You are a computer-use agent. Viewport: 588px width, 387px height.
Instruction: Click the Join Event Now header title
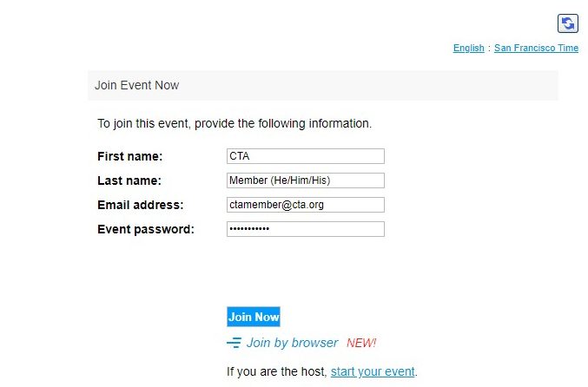136,85
